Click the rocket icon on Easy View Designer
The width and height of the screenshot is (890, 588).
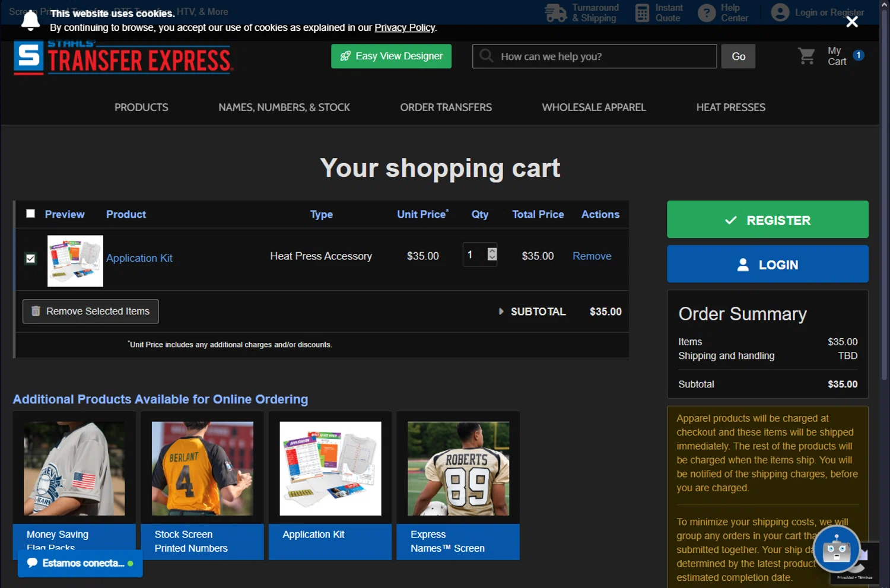(x=345, y=56)
